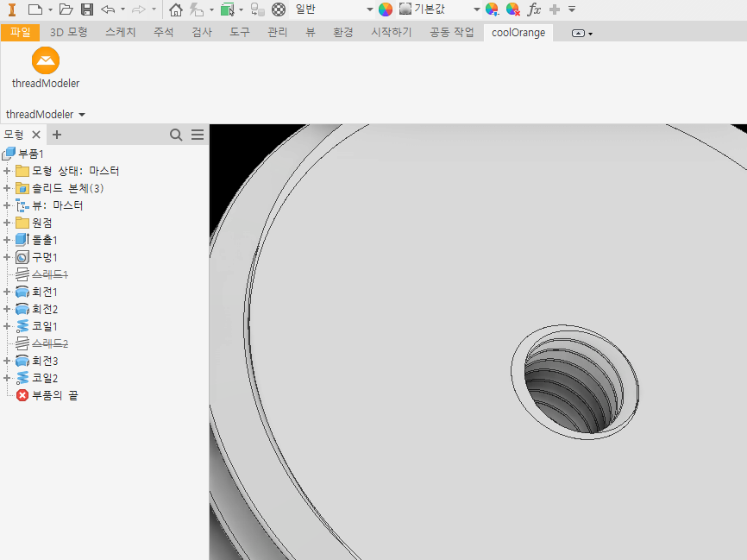Select the suppressed 스레드1 feature
Image resolution: width=747 pixels, height=560 pixels.
click(x=49, y=274)
